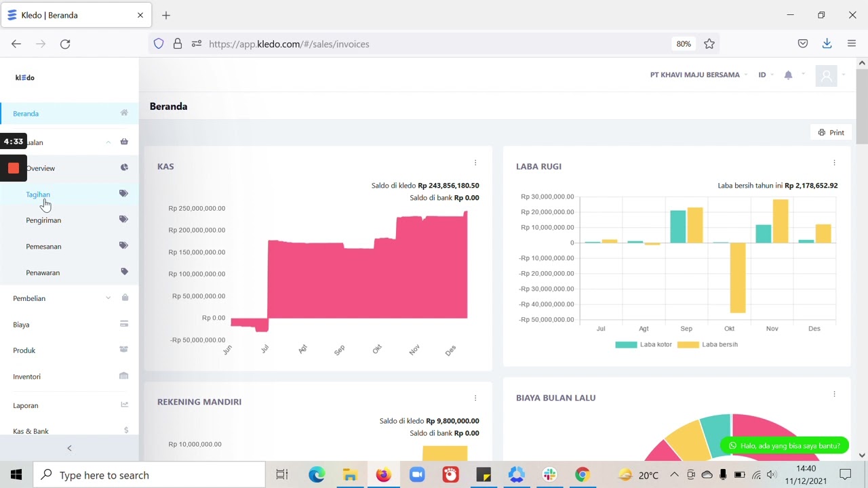Open the user profile avatar
868x488 pixels.
point(826,76)
